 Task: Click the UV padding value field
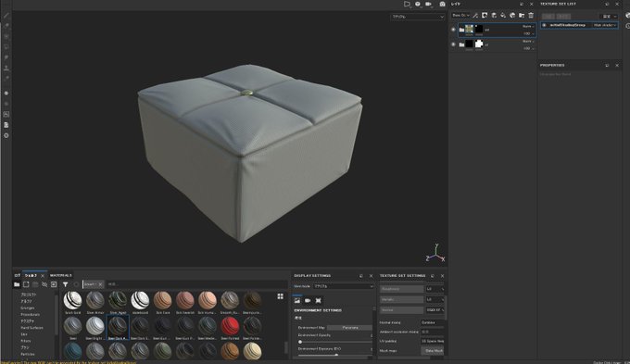[433, 341]
